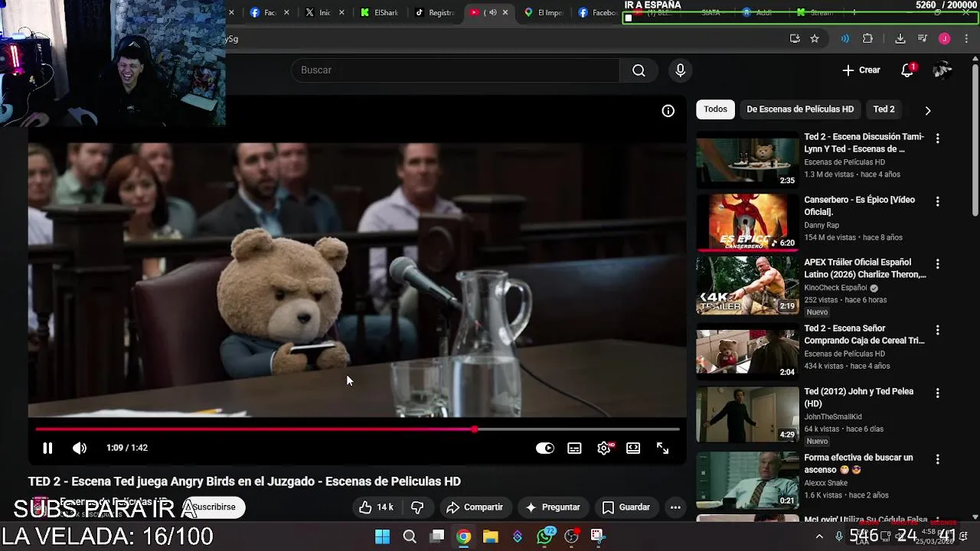Image resolution: width=980 pixels, height=551 pixels.
Task: Click the YouTube search magnifier button
Action: 639,70
